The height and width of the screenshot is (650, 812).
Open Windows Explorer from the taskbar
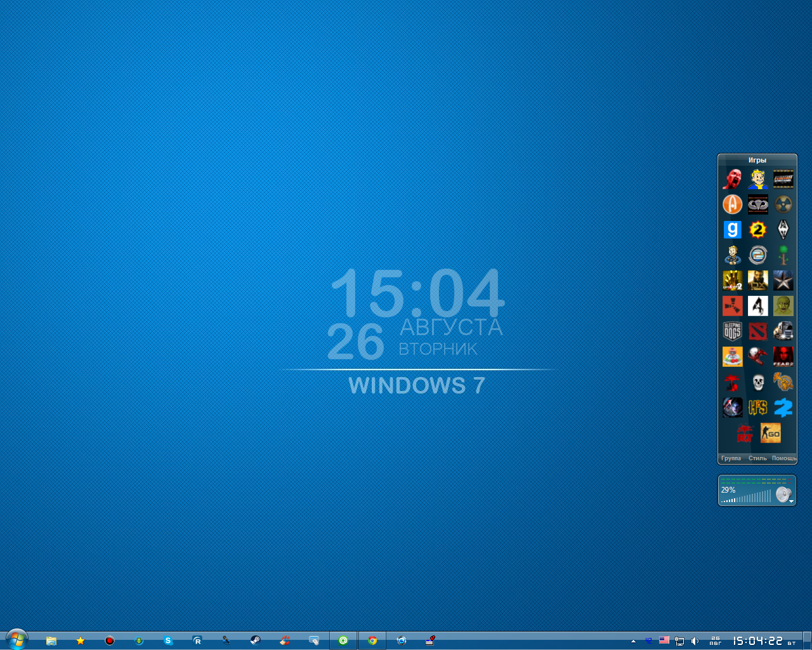[51, 640]
